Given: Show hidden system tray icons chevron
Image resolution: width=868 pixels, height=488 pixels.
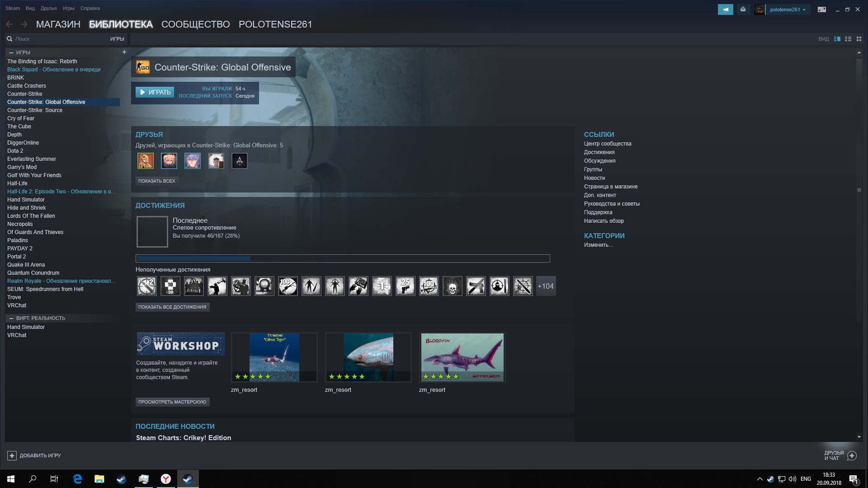Looking at the screenshot, I should (759, 479).
